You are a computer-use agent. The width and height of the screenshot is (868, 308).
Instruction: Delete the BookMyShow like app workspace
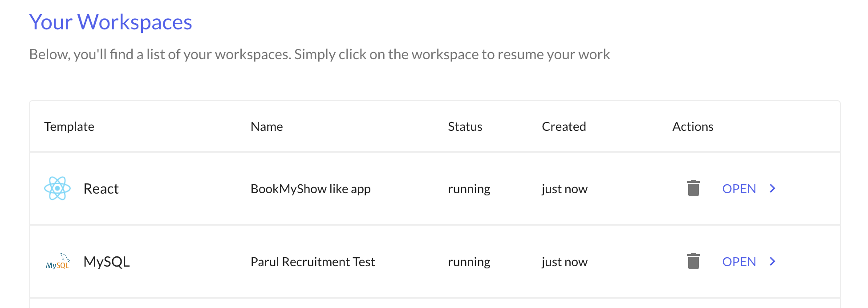(x=693, y=188)
